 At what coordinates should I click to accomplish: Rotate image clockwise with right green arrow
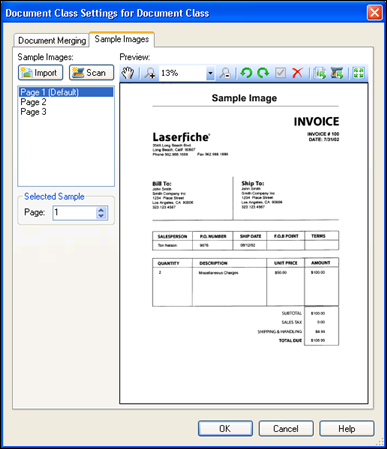[x=263, y=73]
